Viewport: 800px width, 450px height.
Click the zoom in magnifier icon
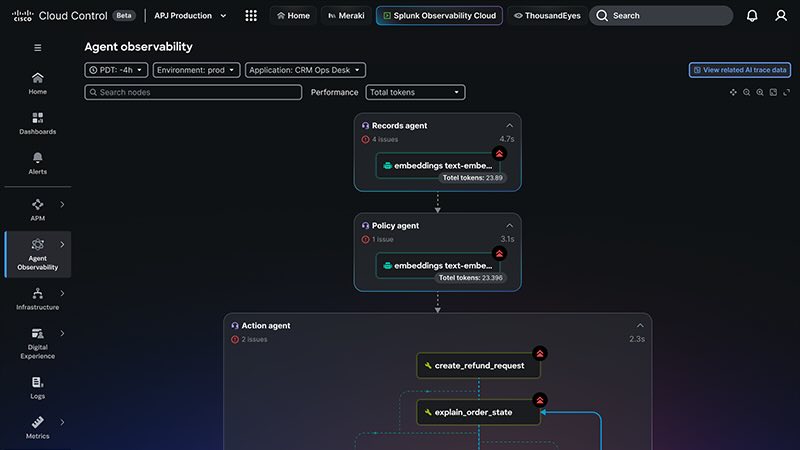[760, 92]
